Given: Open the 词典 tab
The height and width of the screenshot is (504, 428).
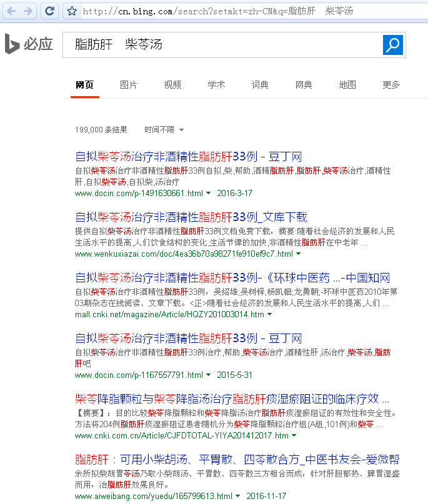Looking at the screenshot, I should (260, 85).
